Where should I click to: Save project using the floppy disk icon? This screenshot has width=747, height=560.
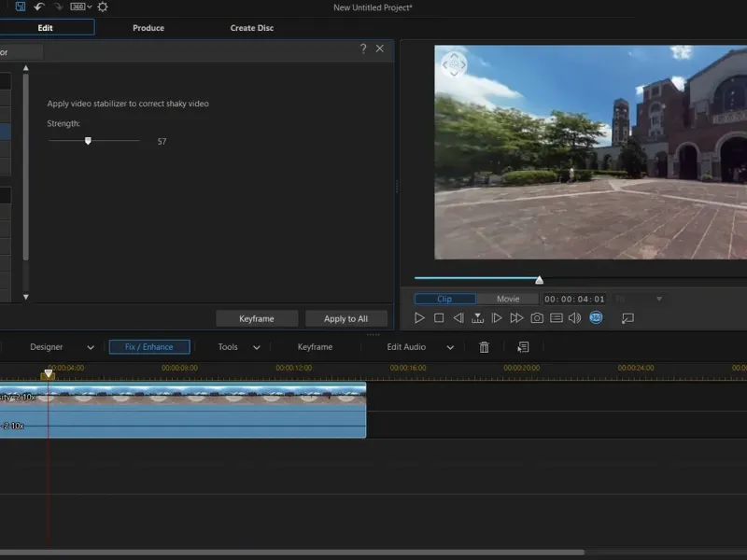21,7
